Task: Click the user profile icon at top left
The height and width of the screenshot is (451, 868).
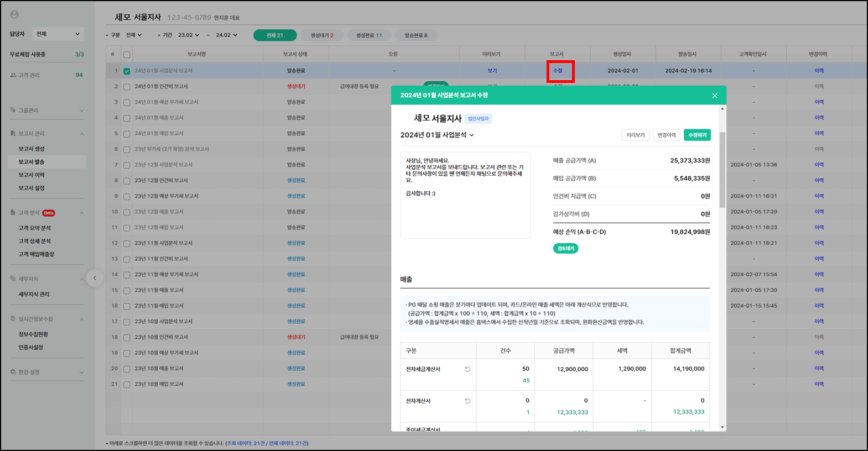Action: tap(14, 15)
